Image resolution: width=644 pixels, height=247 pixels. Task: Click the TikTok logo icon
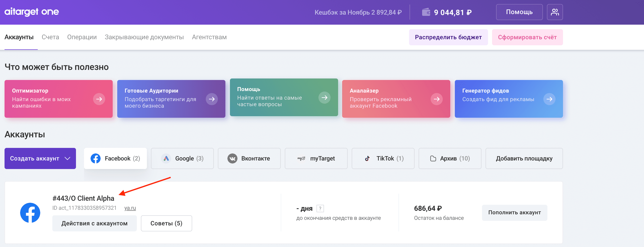tap(367, 158)
